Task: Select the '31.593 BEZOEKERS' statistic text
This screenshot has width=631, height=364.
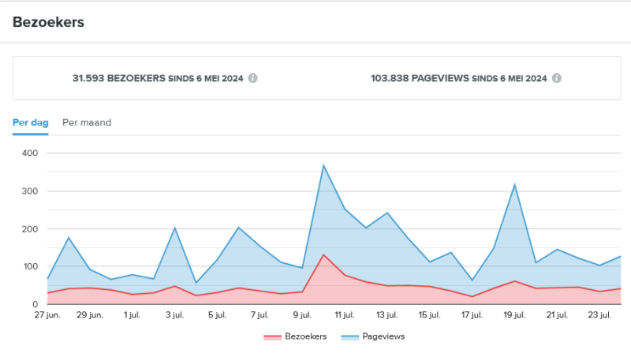Action: (x=119, y=78)
